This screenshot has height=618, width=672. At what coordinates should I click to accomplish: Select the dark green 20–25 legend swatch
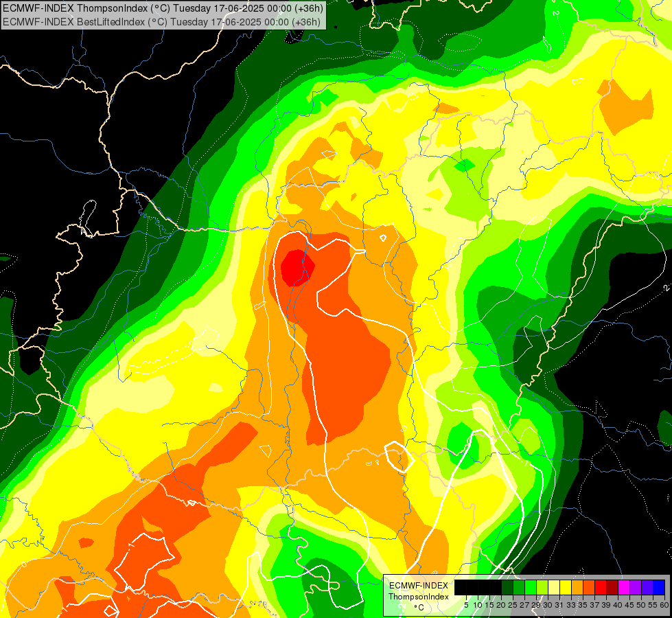pyautogui.click(x=507, y=587)
